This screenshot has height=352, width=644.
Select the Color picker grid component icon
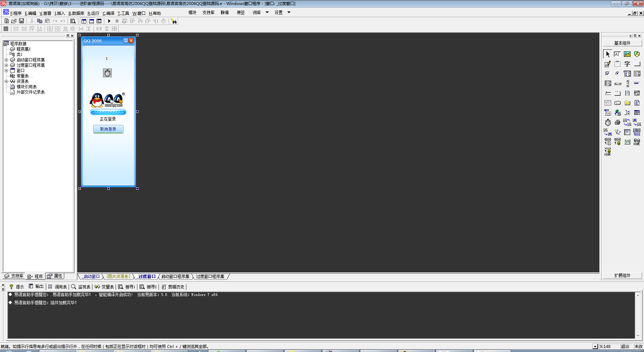[x=608, y=113]
